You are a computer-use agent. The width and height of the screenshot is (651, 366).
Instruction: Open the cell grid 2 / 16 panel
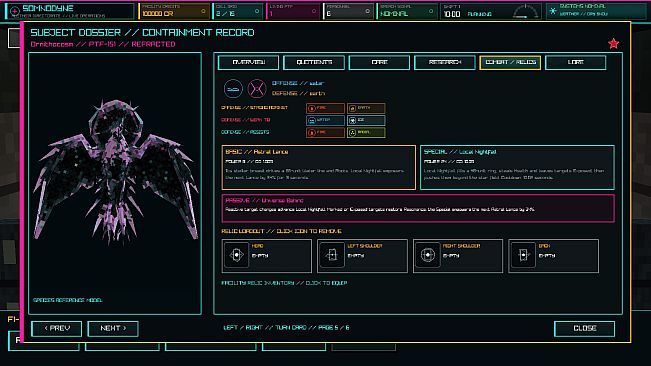pos(238,11)
